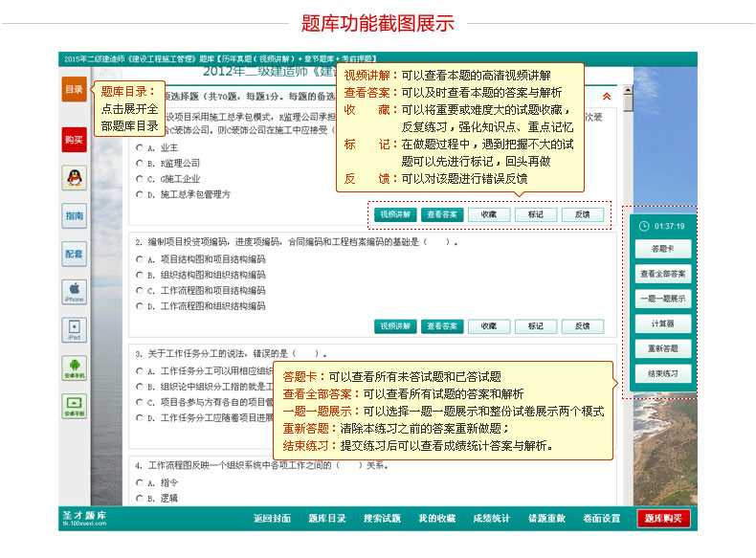Collapse section with red double-chevron arrow

click(x=606, y=97)
